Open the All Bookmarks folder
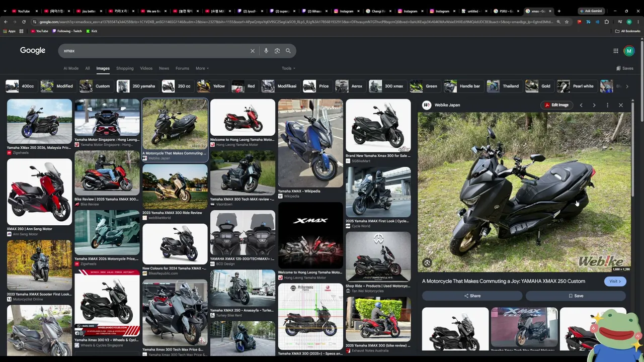The image size is (644, 362). point(628,31)
